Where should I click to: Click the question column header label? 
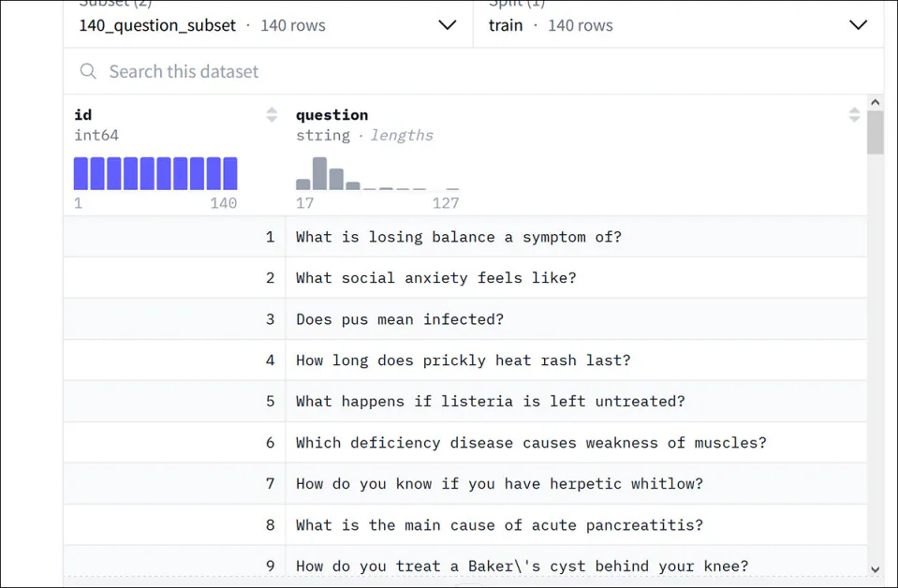pyautogui.click(x=331, y=115)
